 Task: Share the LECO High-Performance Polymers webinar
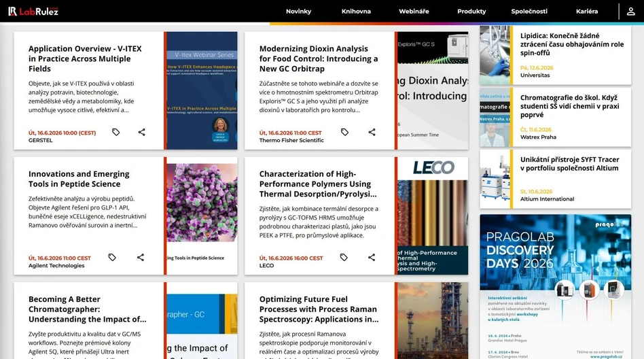(372, 258)
